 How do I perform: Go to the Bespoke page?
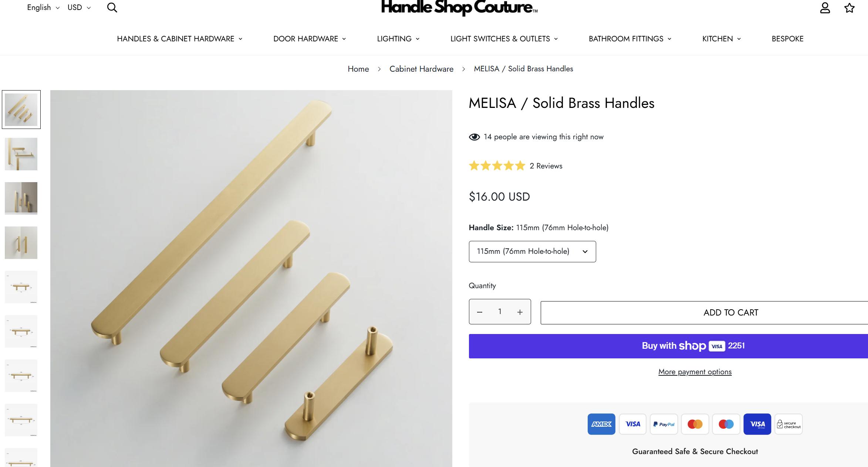pos(787,39)
